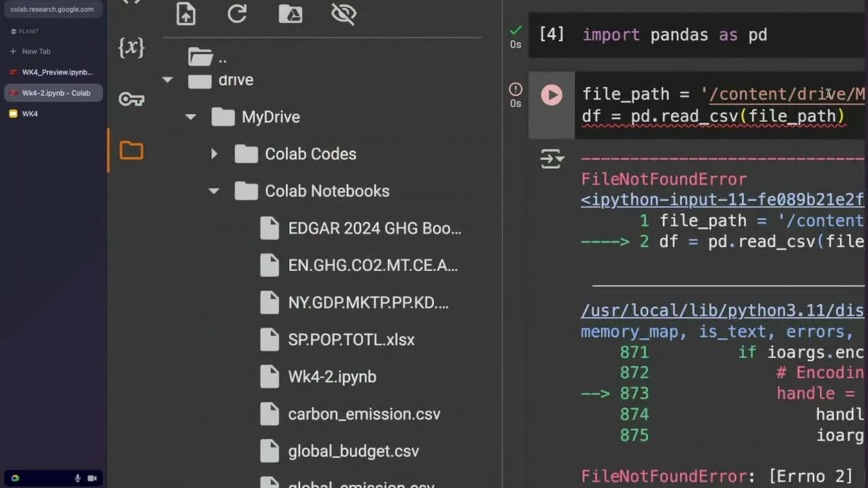
Task: Select the file 'NY.GDP.MKTP.PP.KD....'
Action: click(355, 303)
